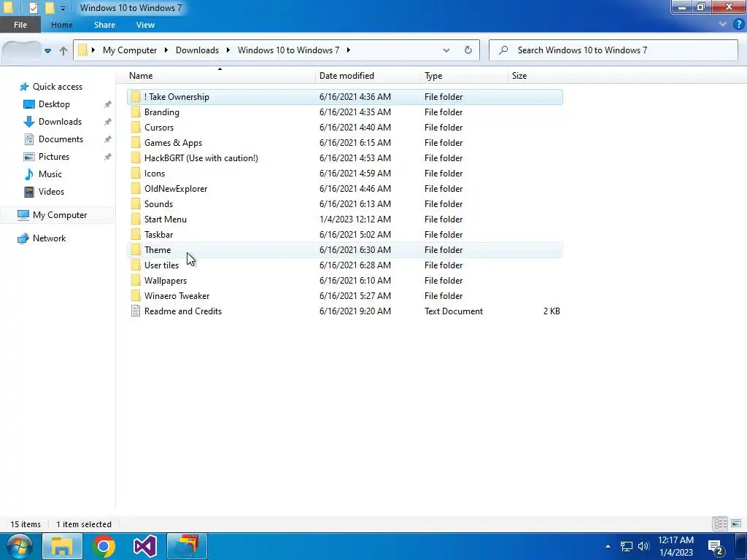This screenshot has height=560, width=747.
Task: Collapse the ribbon with the chevron
Action: (723, 24)
